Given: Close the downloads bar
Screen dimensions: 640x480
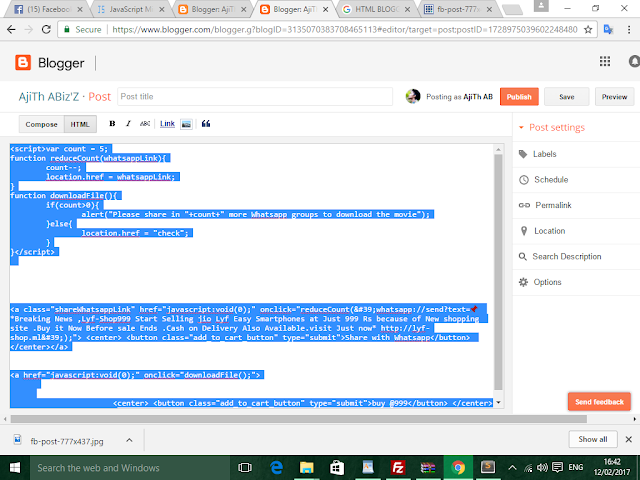Looking at the screenshot, I should pos(629,440).
